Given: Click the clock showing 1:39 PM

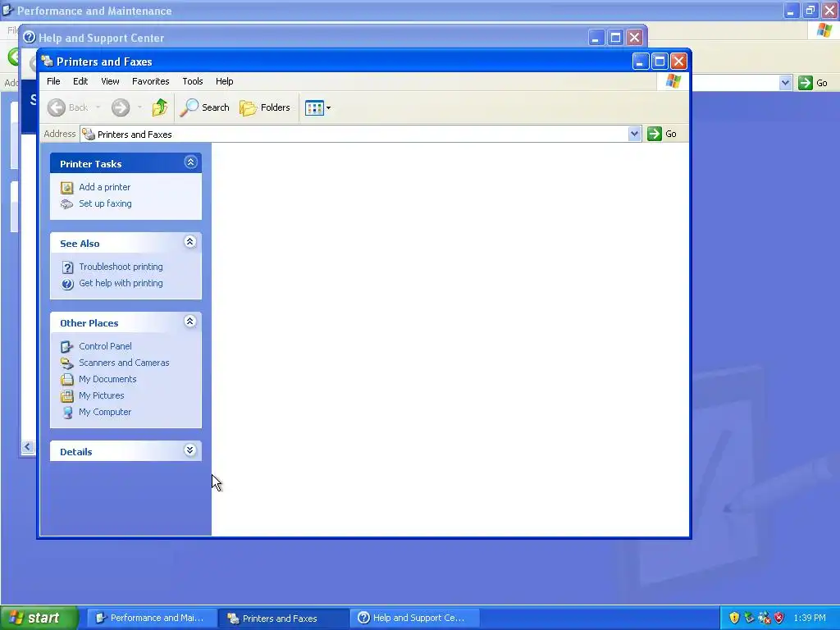Looking at the screenshot, I should pyautogui.click(x=810, y=618).
